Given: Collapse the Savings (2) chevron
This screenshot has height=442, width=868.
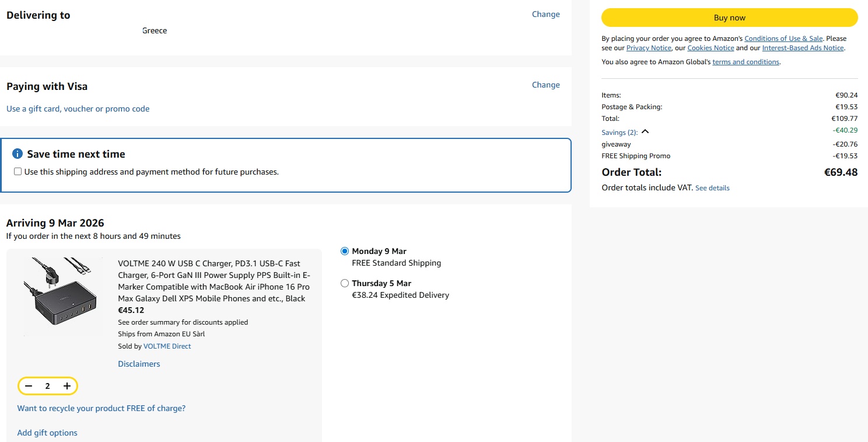Looking at the screenshot, I should pyautogui.click(x=645, y=132).
